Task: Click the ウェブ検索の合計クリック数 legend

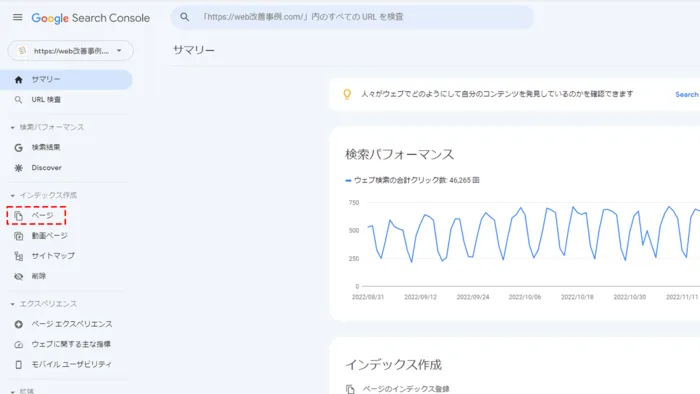Action: coord(412,180)
